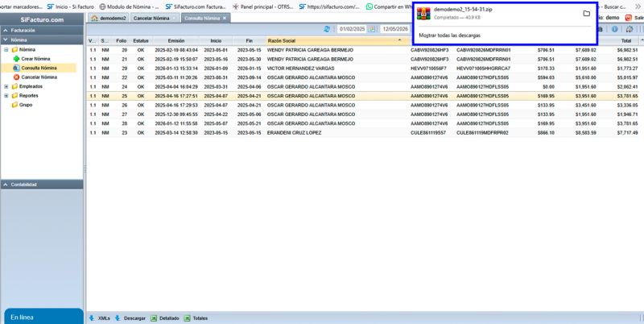Image resolution: width=644 pixels, height=324 pixels.
Task: Click the WinRAR zip file icon
Action: click(x=423, y=13)
